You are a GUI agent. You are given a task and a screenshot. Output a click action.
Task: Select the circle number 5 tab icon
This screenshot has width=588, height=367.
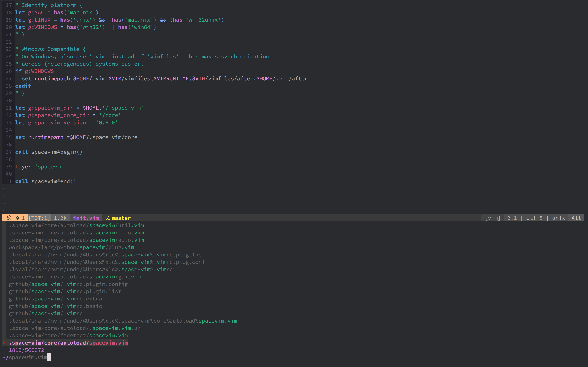pyautogui.click(x=8, y=218)
